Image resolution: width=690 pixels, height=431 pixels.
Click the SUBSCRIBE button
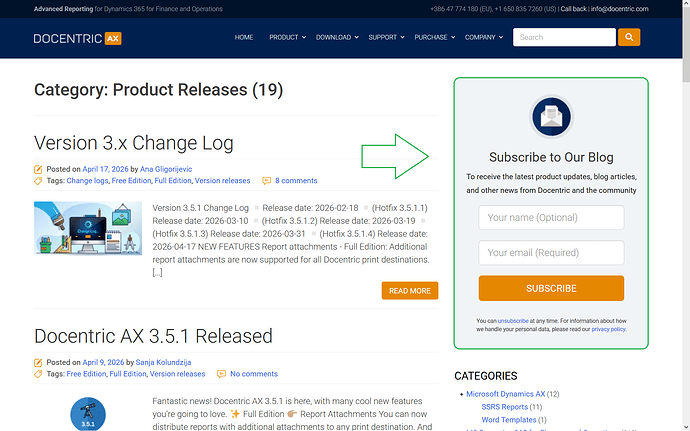[x=551, y=288]
